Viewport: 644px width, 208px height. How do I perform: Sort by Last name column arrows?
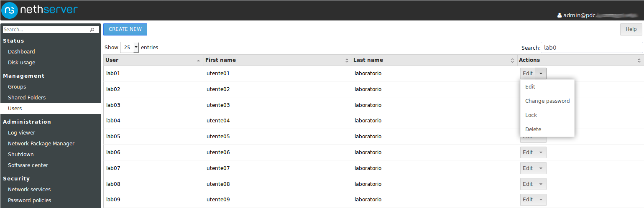coord(512,61)
